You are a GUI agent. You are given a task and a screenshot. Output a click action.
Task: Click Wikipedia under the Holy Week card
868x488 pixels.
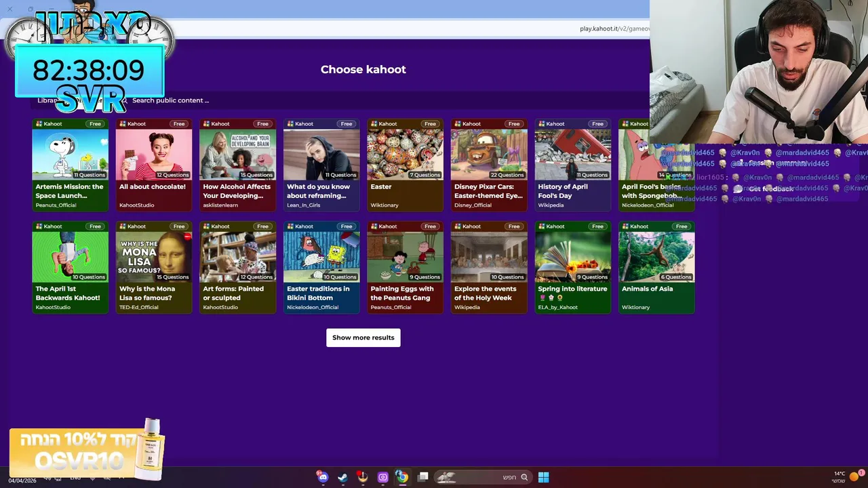coord(467,308)
